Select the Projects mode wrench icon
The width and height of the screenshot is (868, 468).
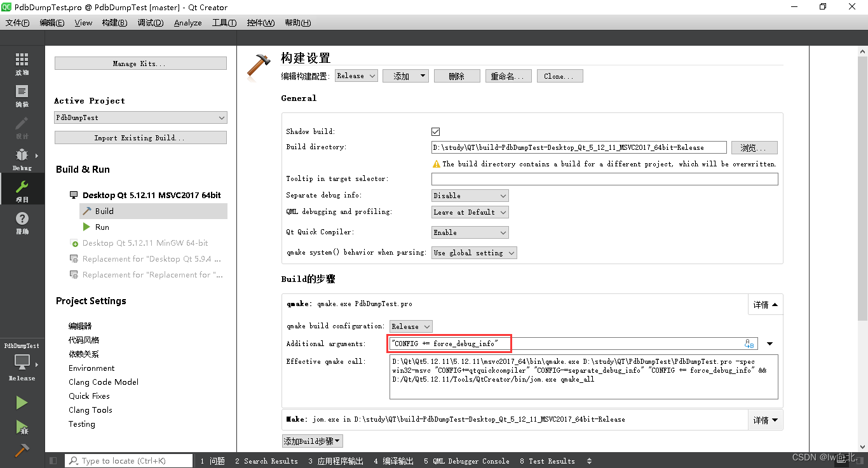click(22, 190)
